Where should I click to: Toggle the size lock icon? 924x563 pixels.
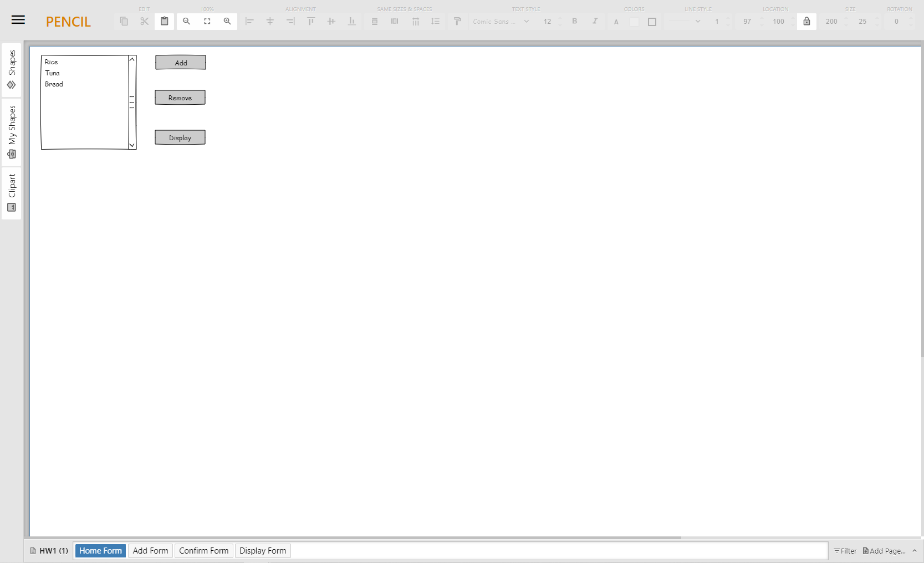806,22
